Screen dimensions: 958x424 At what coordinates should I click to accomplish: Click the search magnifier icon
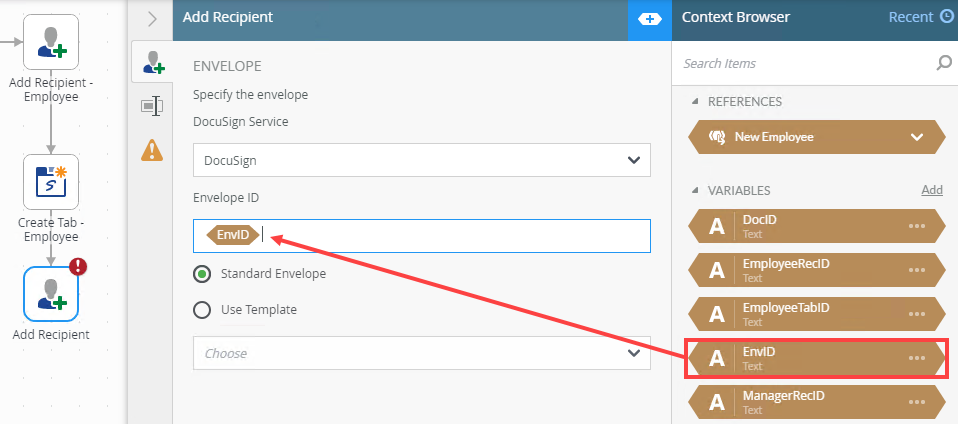[x=943, y=63]
